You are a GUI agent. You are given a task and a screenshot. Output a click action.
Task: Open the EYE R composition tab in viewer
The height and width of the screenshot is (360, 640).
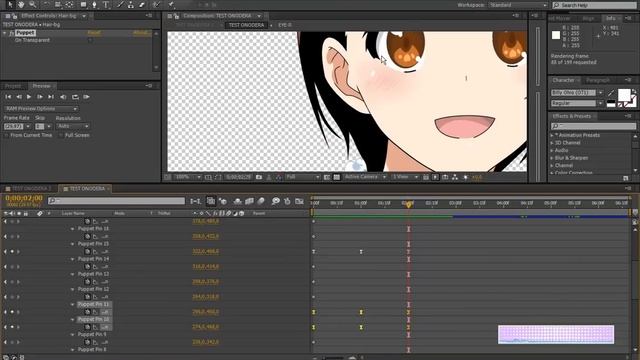pos(284,25)
